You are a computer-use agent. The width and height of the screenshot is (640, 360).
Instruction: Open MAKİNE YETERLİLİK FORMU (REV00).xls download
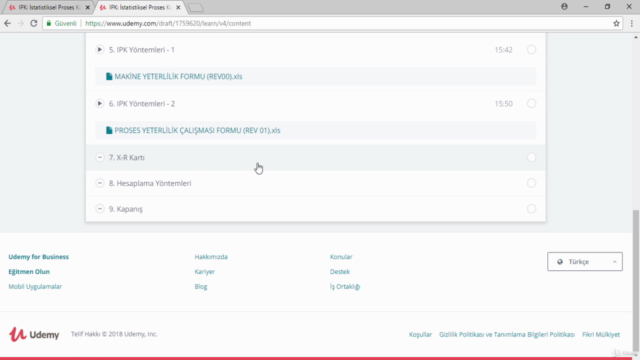tap(178, 76)
